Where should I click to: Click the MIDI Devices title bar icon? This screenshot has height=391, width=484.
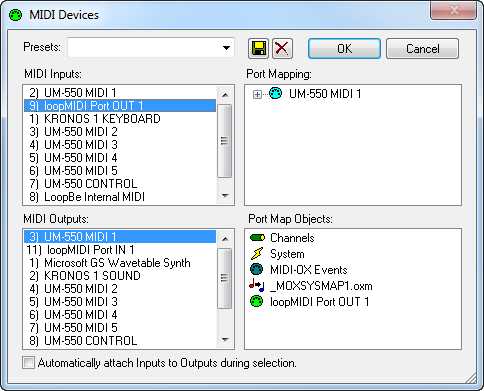coord(15,15)
